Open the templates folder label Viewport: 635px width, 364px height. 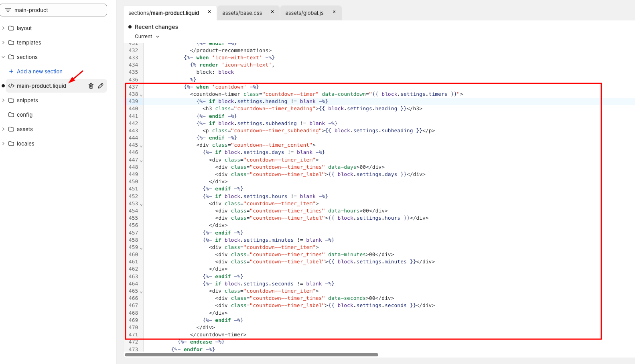(x=29, y=42)
